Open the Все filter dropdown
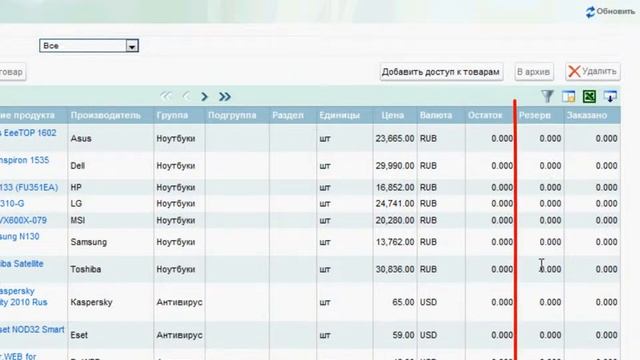 click(89, 46)
